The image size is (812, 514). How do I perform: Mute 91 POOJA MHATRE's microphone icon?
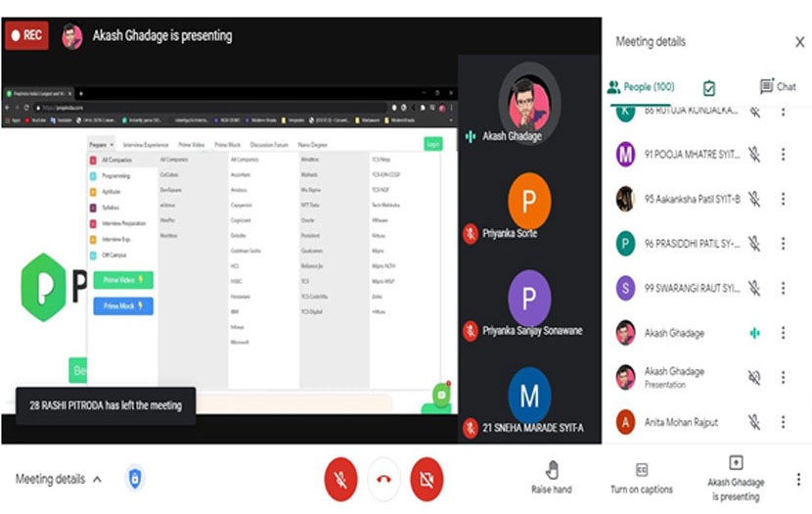coord(754,154)
